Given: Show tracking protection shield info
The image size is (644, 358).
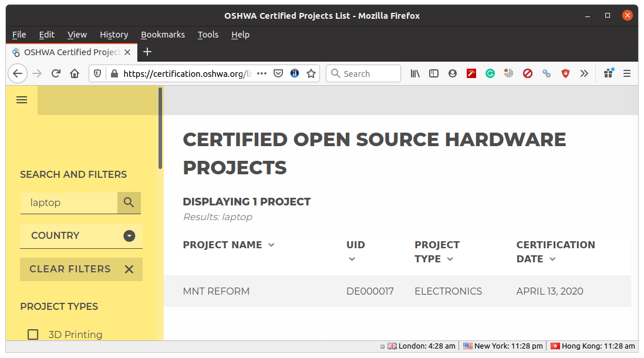Looking at the screenshot, I should [97, 74].
